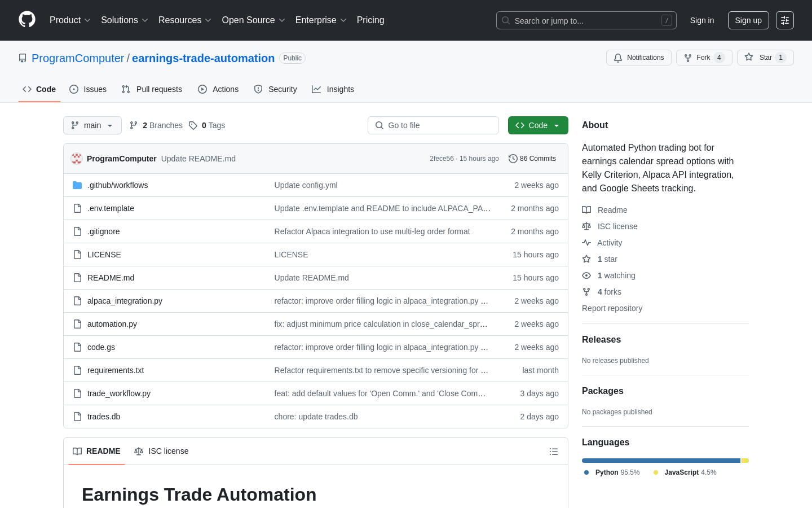Click file icon for LICENSE

[77, 255]
